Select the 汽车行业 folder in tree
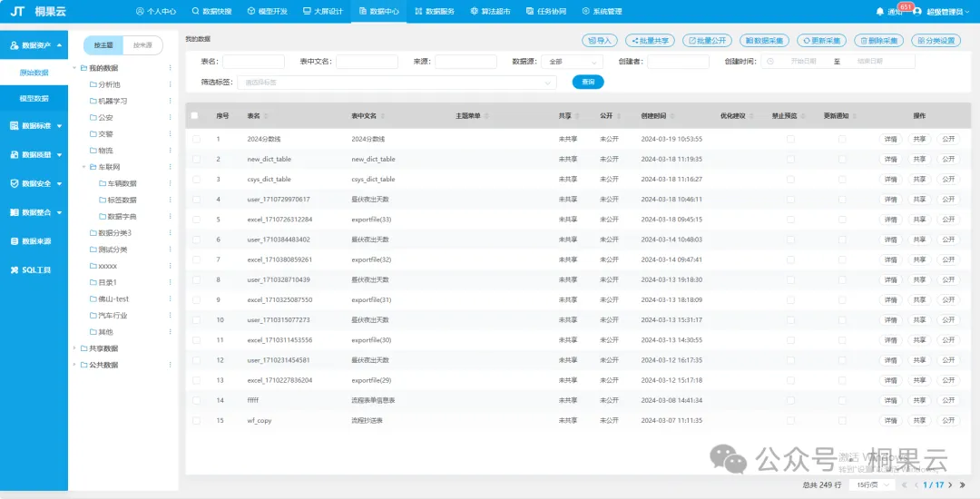Viewport: 980px width, 499px height. click(x=108, y=316)
